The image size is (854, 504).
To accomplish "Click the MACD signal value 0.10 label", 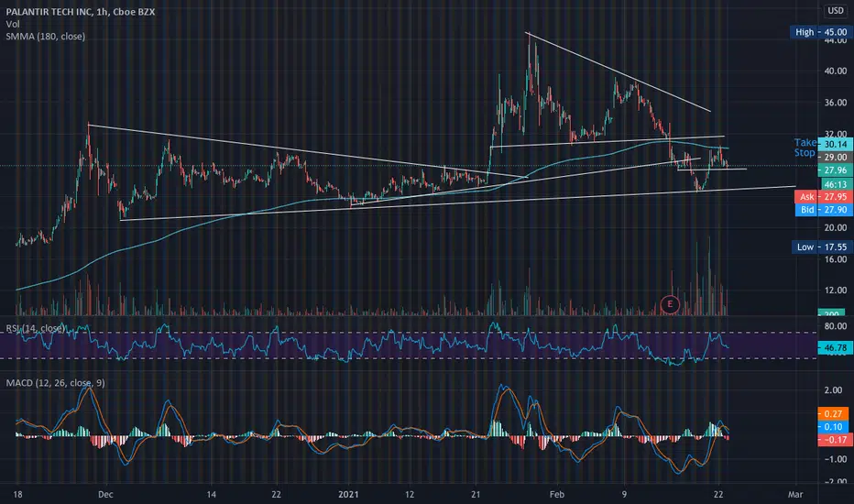I will click(x=833, y=427).
